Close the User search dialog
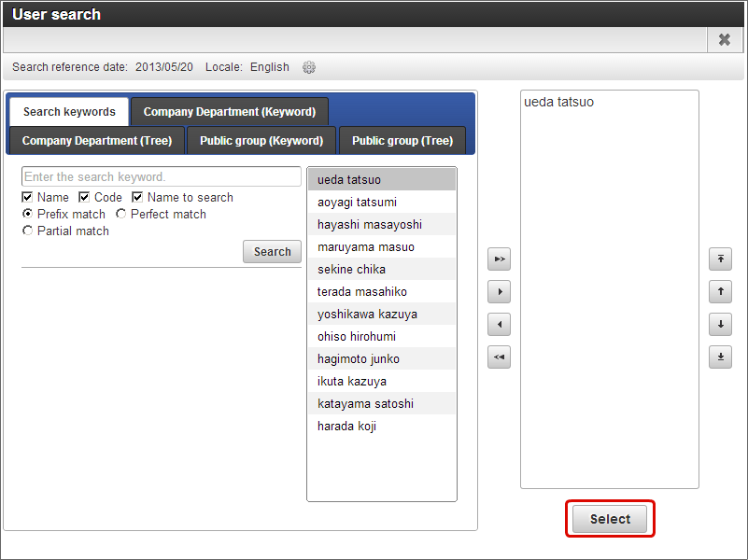 [724, 39]
